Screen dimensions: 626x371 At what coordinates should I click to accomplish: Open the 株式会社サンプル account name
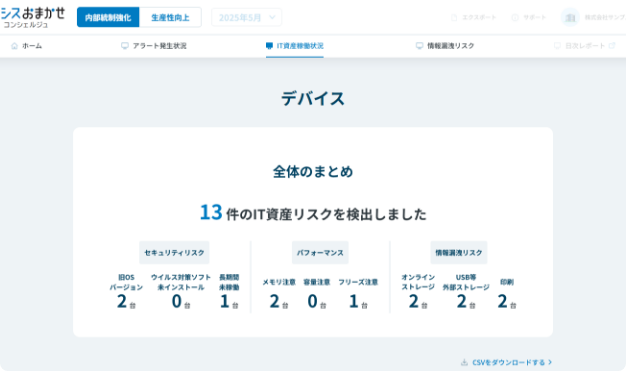tap(605, 18)
